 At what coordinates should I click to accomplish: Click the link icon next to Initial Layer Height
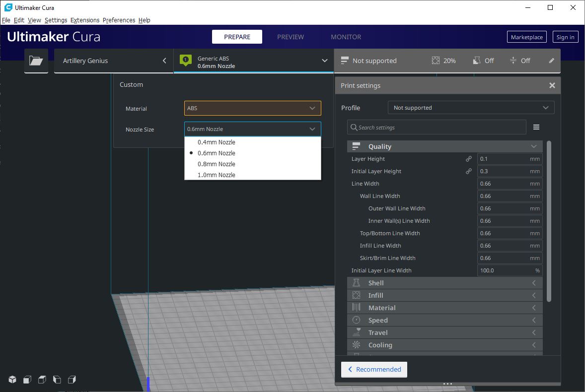tap(469, 171)
